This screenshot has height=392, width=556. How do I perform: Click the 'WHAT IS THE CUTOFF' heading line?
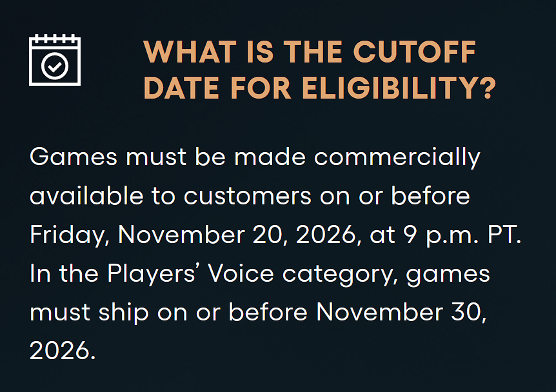coord(310,52)
